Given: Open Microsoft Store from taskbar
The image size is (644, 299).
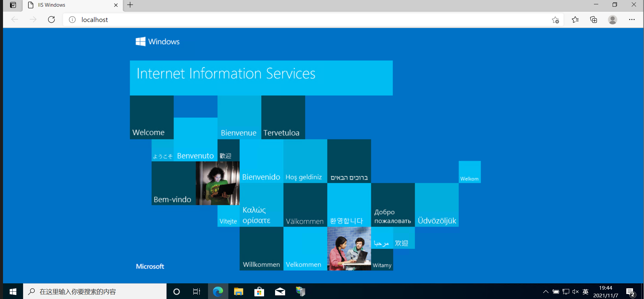Looking at the screenshot, I should [x=259, y=292].
